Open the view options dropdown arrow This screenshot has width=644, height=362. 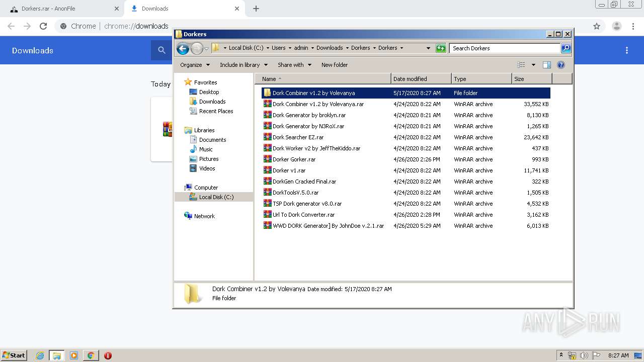pyautogui.click(x=533, y=65)
